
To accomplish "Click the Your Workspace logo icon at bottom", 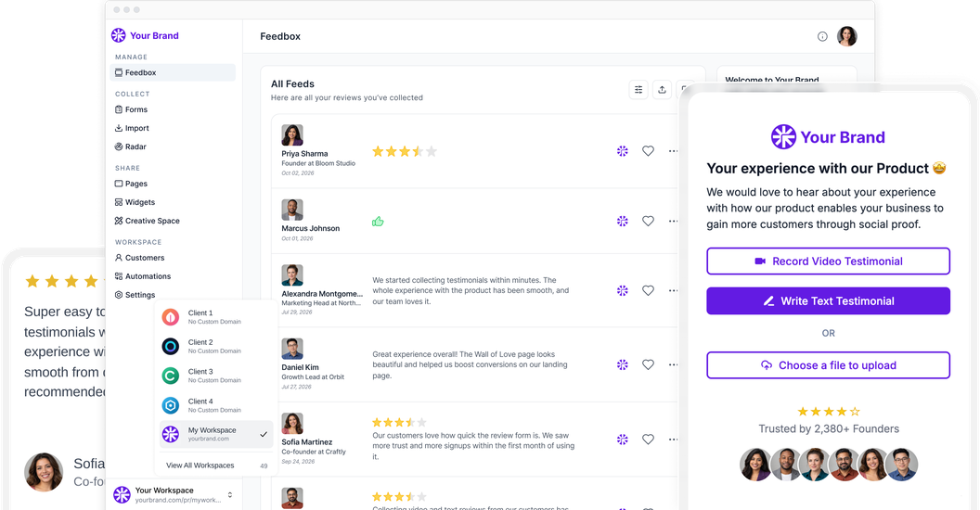I will [122, 495].
